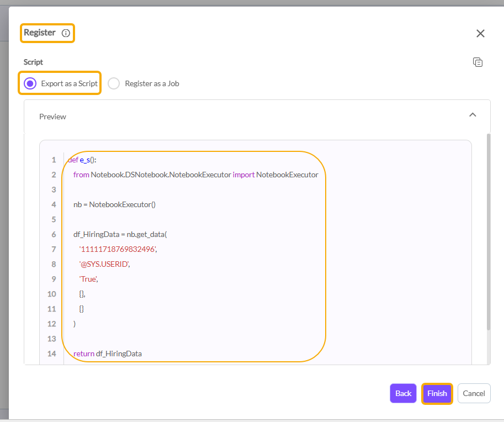The image size is (504, 422).
Task: Click the nb = NotebookExecutor() line
Action: pyautogui.click(x=114, y=204)
